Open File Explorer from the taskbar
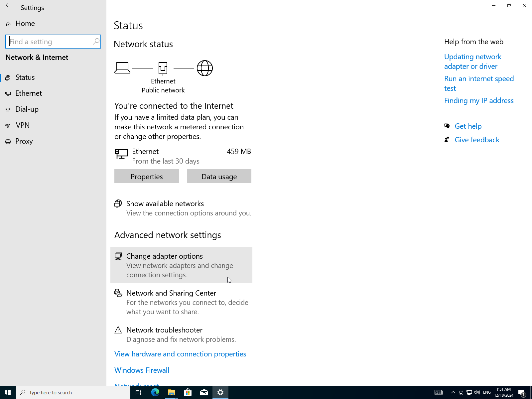 coord(171,392)
